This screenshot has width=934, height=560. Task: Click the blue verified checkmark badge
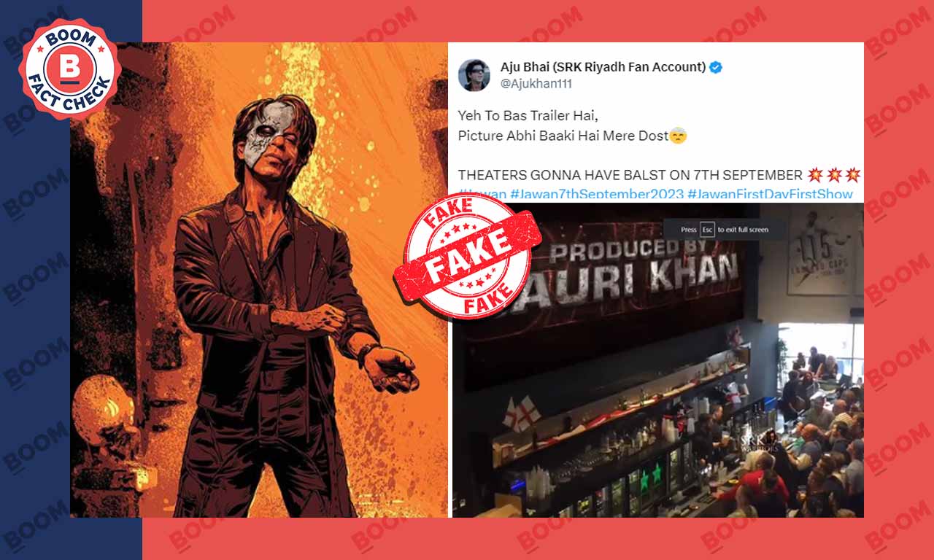pyautogui.click(x=716, y=68)
